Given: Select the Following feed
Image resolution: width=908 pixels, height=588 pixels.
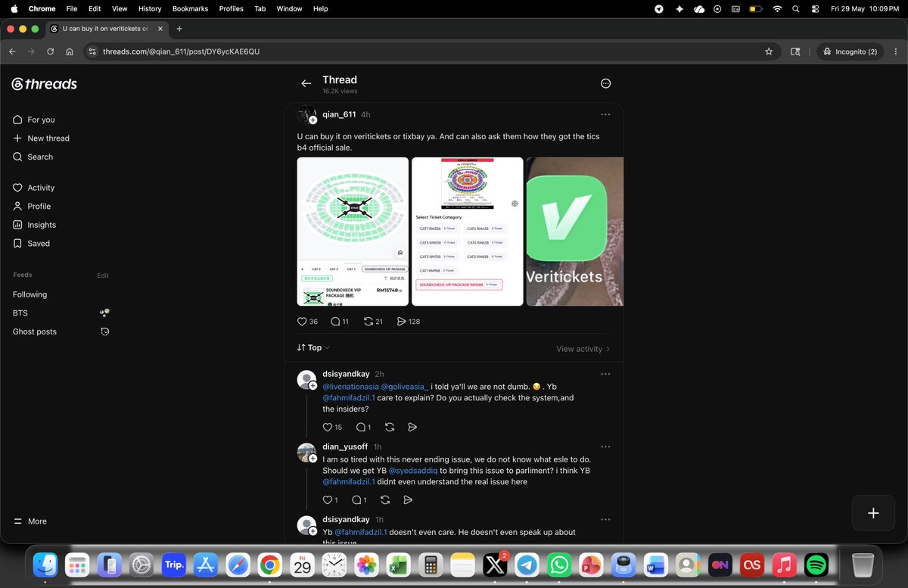Looking at the screenshot, I should (30, 294).
